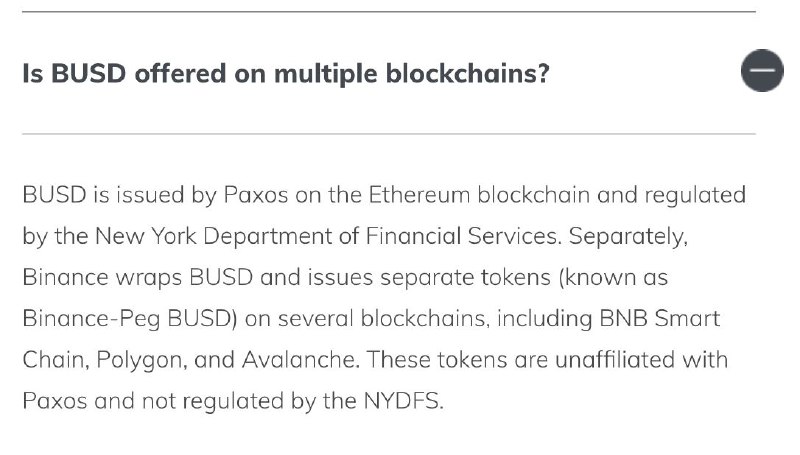Click the 'Is BUSD offered on multiple blockchains?' heading
This screenshot has height=455, width=800.
point(286,73)
